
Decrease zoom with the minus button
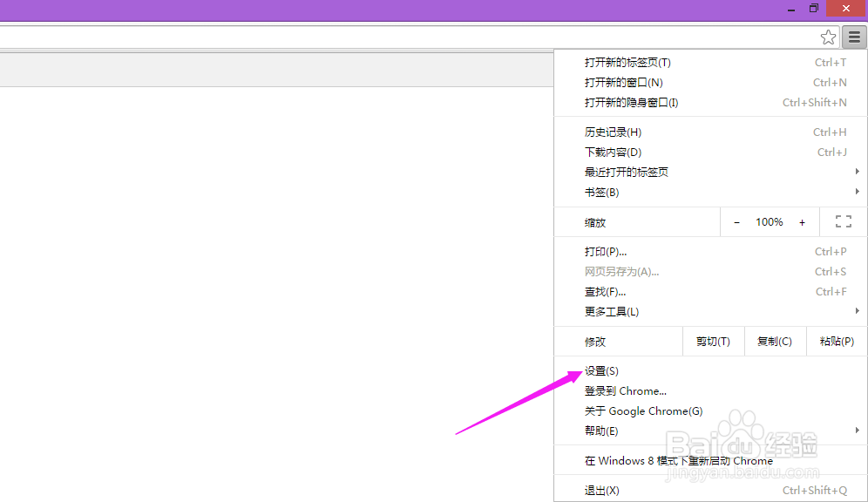point(736,222)
